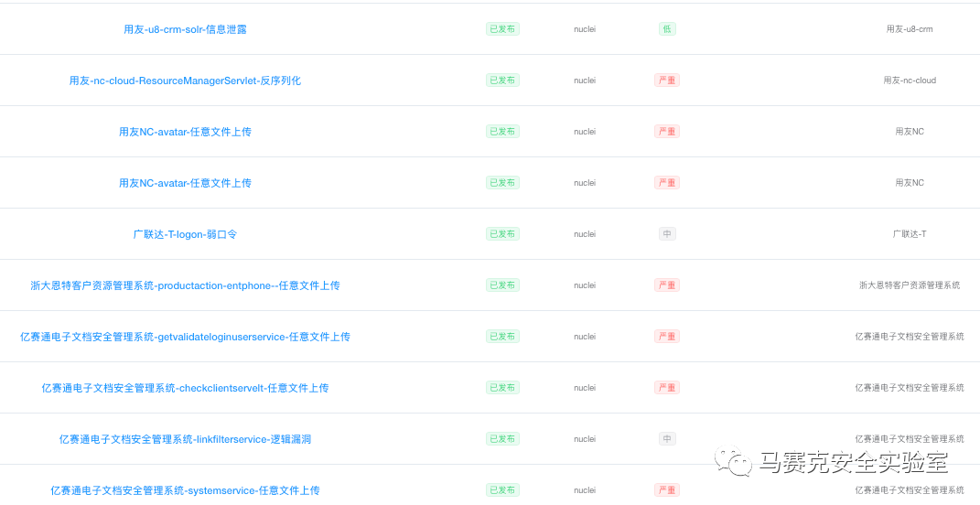
Task: Click the product cell 用友-nc-cloud
Action: (x=910, y=80)
